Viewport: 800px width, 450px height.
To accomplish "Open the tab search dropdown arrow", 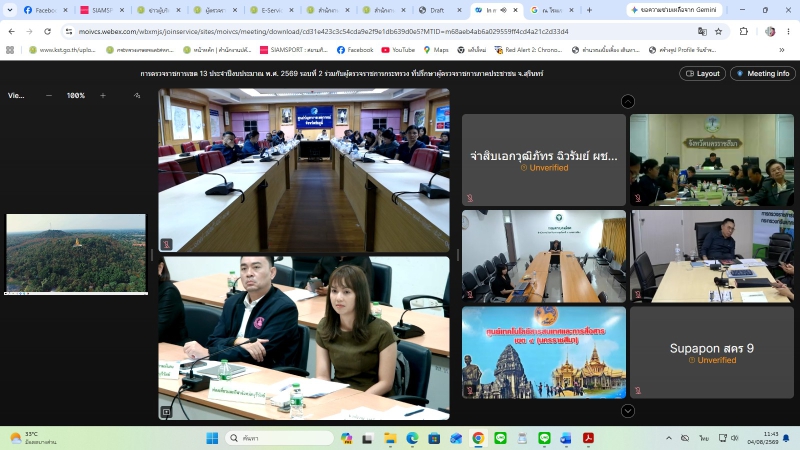I will [10, 10].
